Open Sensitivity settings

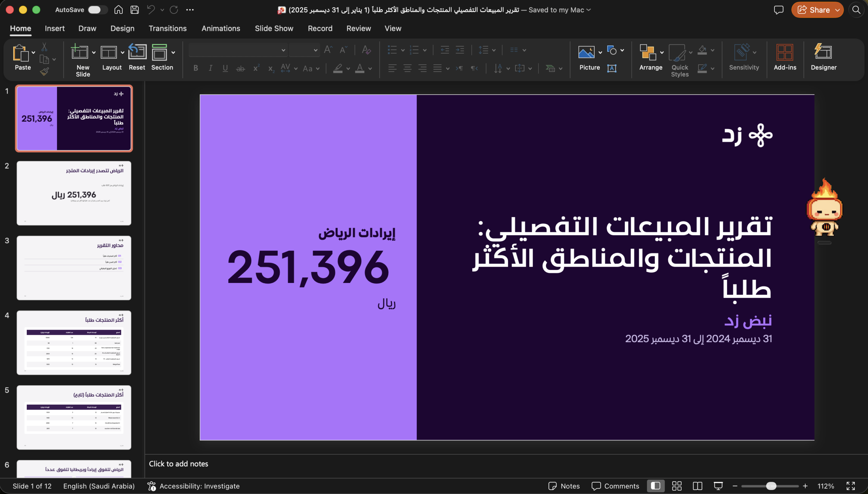pyautogui.click(x=744, y=57)
